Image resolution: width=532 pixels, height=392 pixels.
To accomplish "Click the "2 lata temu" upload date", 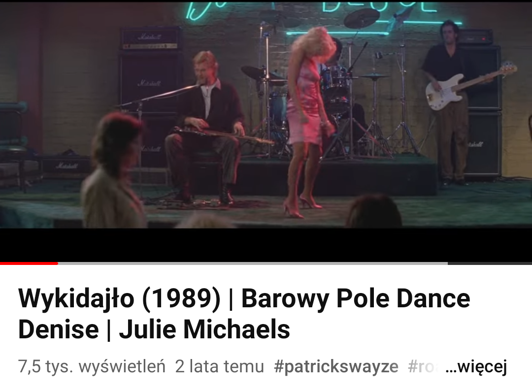I will tap(220, 366).
